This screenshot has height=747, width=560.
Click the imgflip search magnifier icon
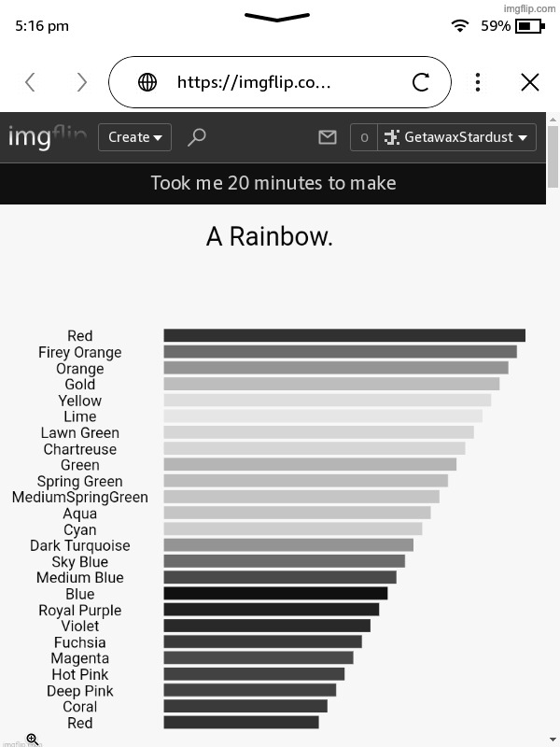click(x=197, y=137)
